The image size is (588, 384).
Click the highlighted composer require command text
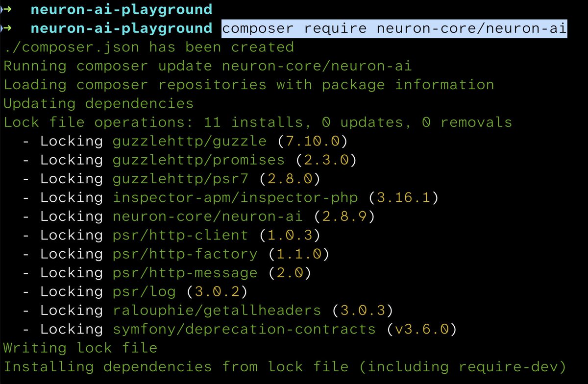click(x=393, y=28)
